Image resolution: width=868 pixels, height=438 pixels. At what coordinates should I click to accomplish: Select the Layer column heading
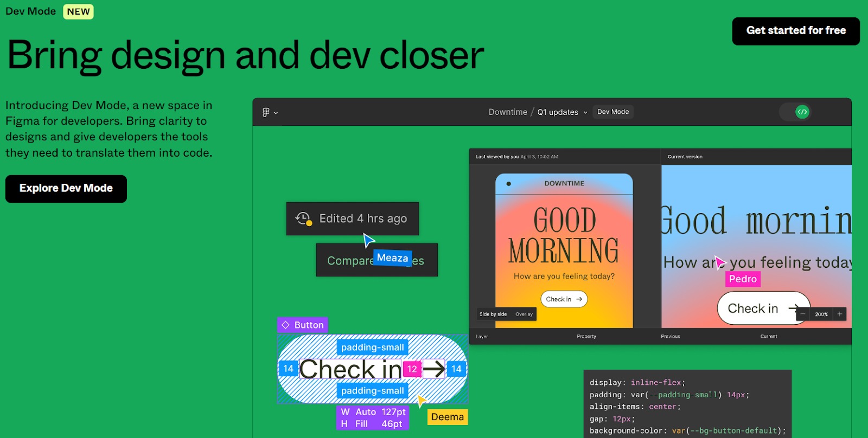point(482,337)
